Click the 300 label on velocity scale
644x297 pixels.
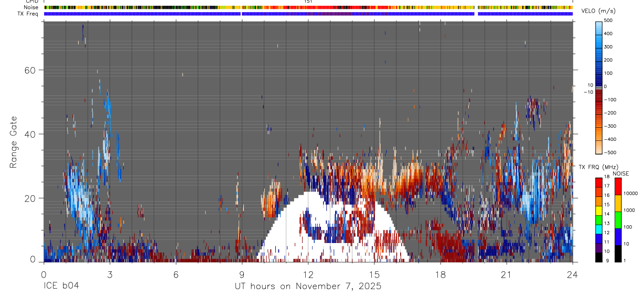coord(609,47)
